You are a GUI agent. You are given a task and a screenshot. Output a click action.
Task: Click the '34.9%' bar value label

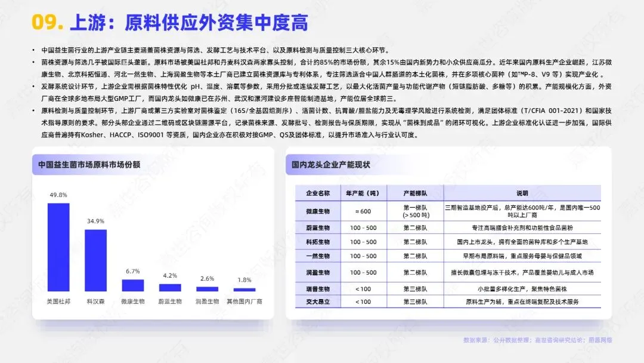point(95,221)
